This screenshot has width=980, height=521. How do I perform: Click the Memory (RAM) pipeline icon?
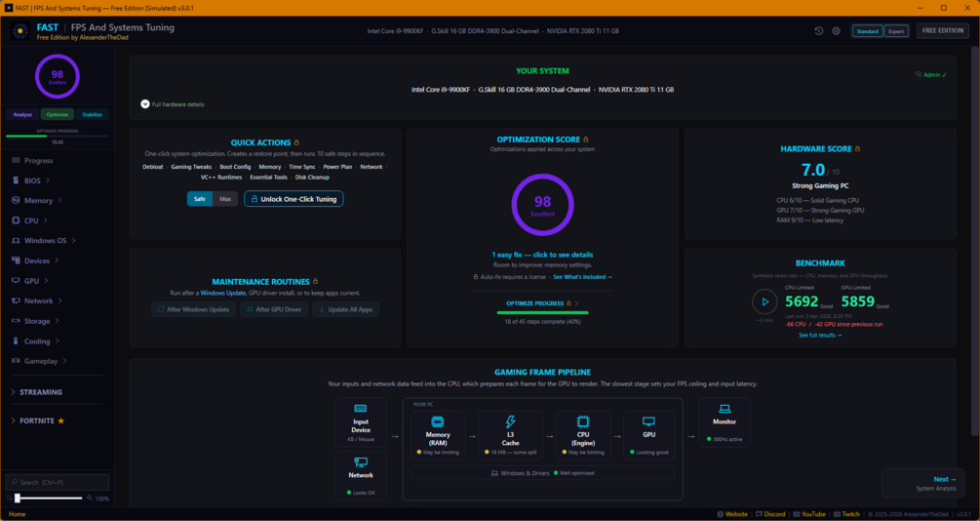tap(438, 421)
